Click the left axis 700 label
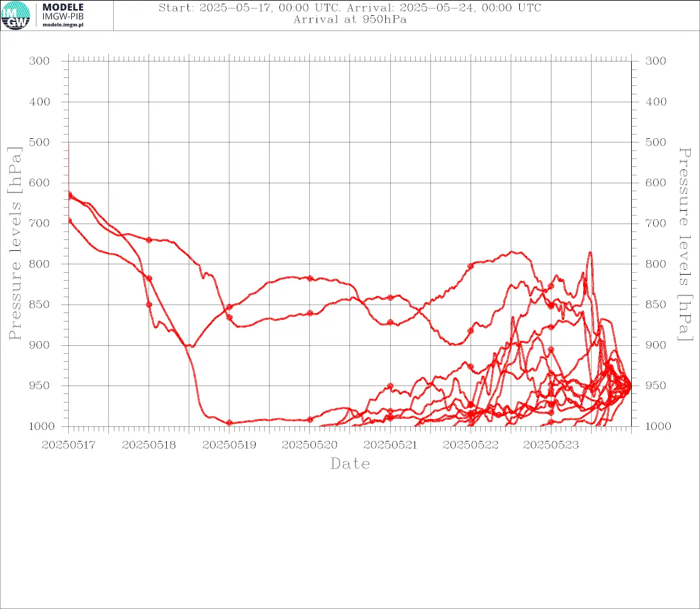Screen dimensions: 700x609 40,223
